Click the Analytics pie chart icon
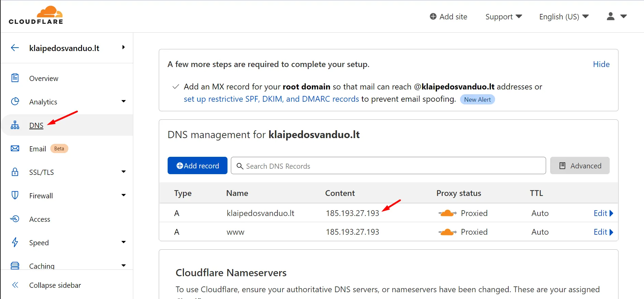Screen dimensions: 644x299 (x=15, y=101)
